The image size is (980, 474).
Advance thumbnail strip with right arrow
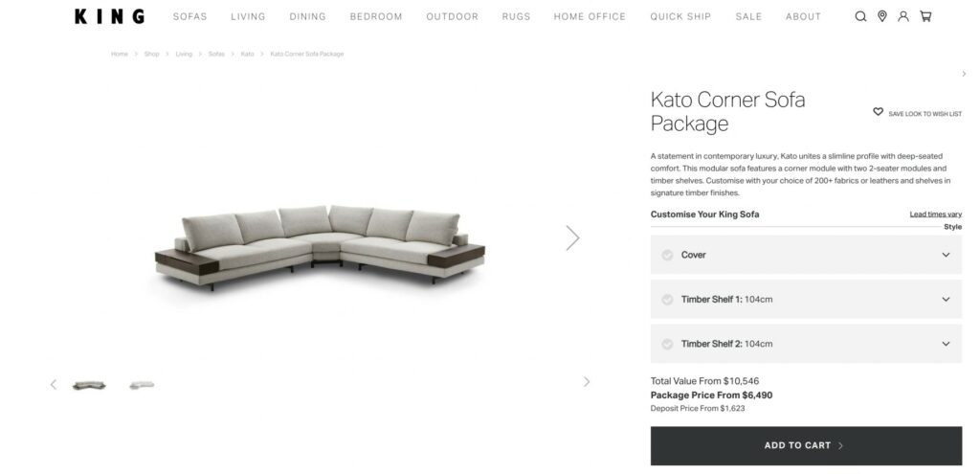click(x=587, y=381)
